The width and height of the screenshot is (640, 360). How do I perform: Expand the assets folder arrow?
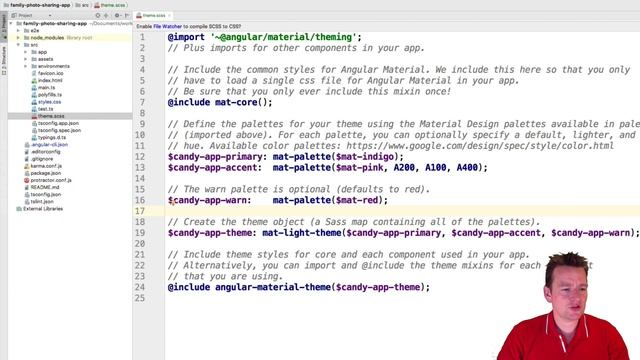pos(25,59)
